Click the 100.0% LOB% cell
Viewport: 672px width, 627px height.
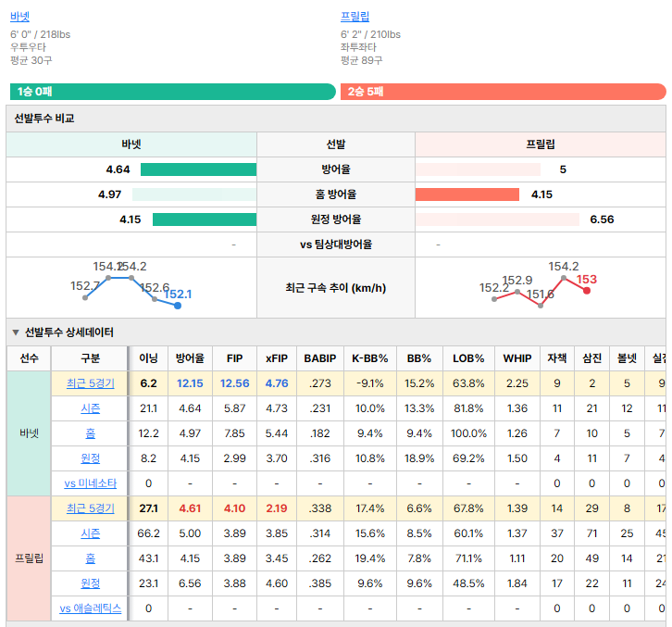[468, 433]
